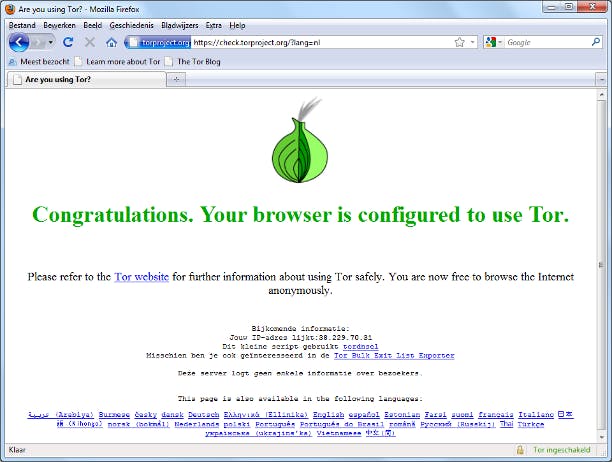Reload the page with the Refresh icon
612x462 pixels.
click(68, 42)
